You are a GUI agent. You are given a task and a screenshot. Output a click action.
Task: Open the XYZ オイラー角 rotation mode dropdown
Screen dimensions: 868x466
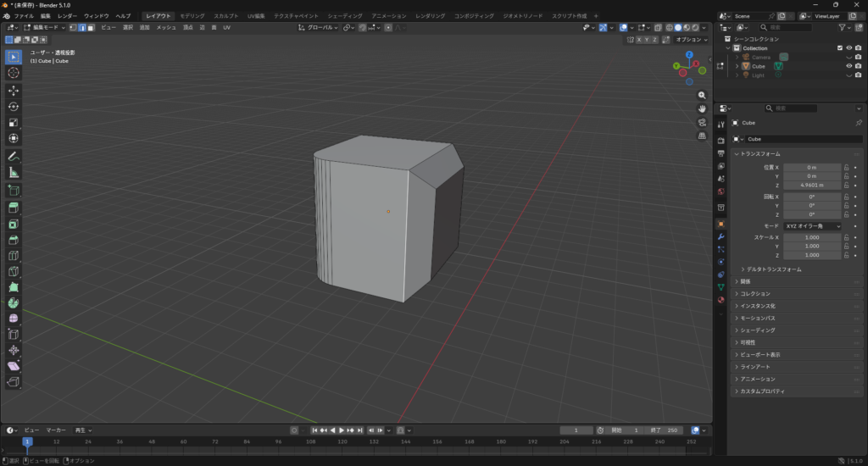812,226
